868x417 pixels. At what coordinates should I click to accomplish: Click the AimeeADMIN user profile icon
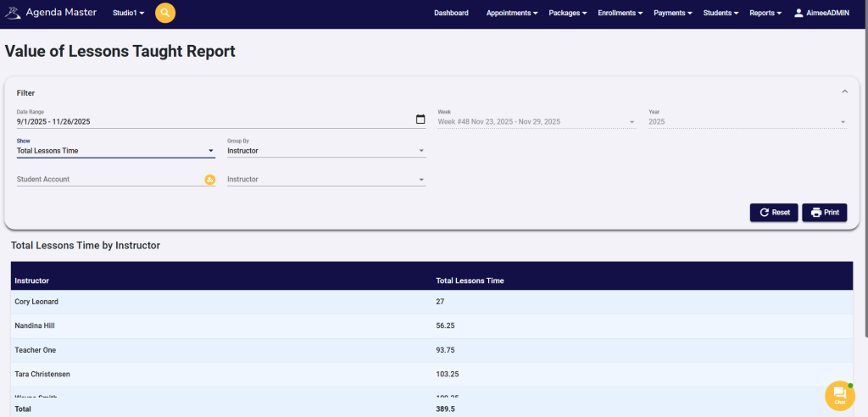tap(798, 13)
